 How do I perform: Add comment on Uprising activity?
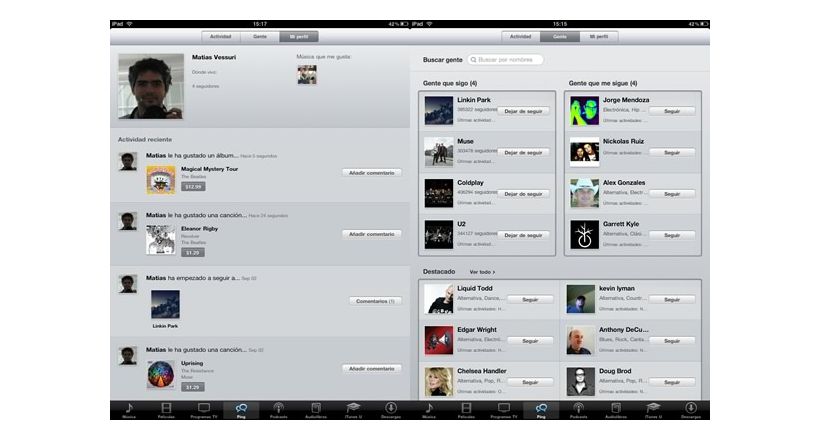[x=372, y=368]
